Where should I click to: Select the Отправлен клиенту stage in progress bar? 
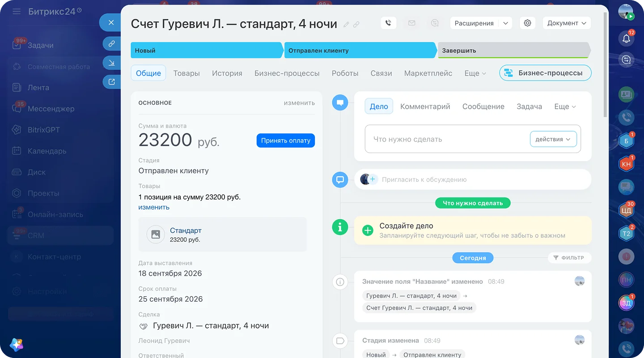tap(360, 51)
